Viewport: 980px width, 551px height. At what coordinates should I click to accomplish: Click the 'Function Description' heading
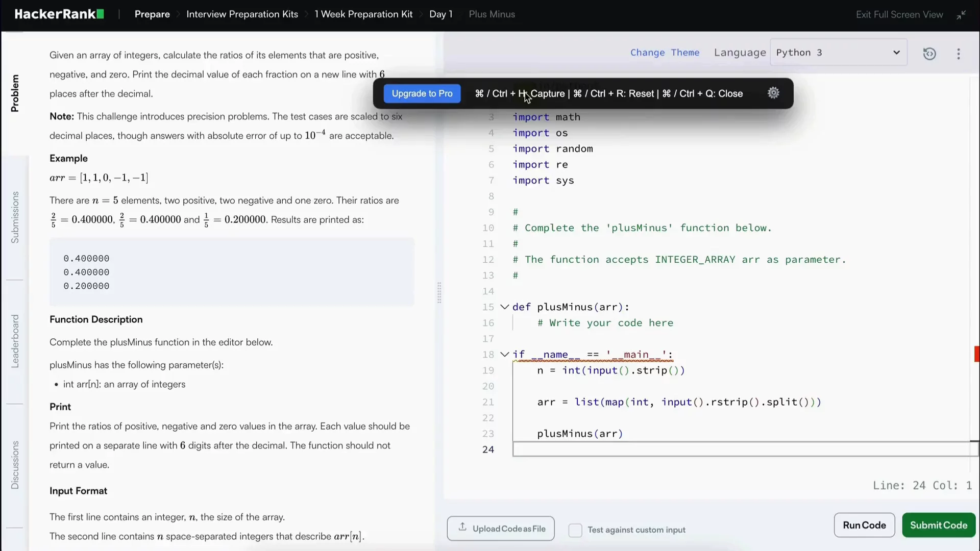96,319
